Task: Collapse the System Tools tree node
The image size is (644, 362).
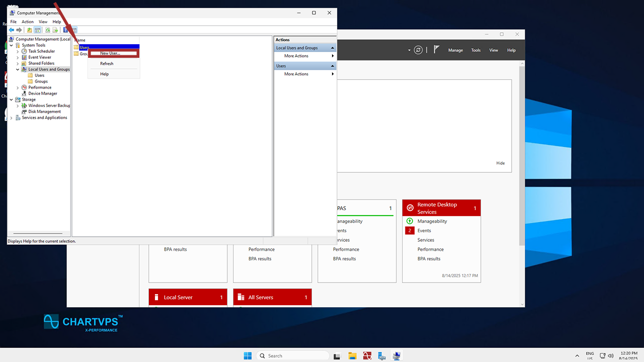Action: pyautogui.click(x=12, y=45)
